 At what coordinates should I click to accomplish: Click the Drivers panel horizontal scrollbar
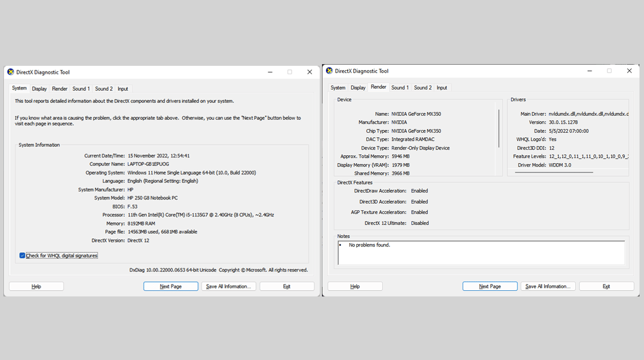(553, 172)
